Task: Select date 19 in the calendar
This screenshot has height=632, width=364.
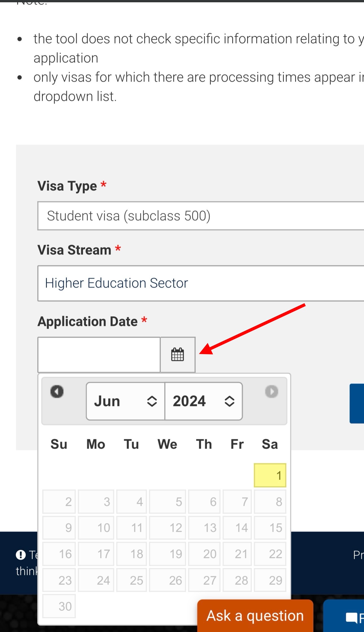Action: 167,554
